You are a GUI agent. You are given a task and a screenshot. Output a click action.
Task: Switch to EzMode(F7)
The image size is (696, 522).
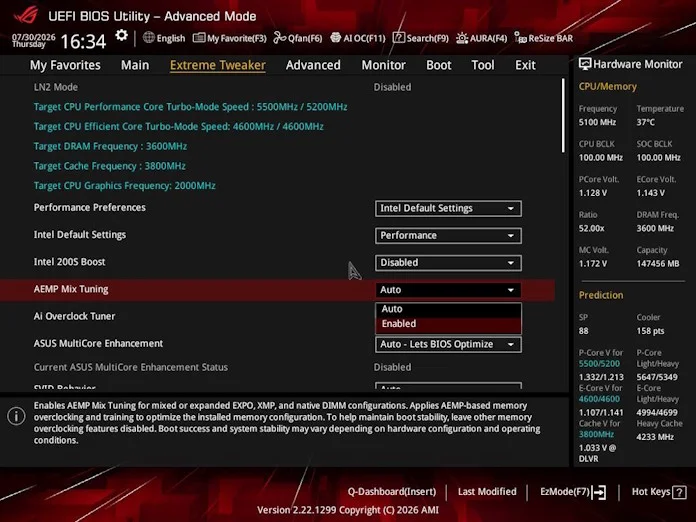pos(573,492)
